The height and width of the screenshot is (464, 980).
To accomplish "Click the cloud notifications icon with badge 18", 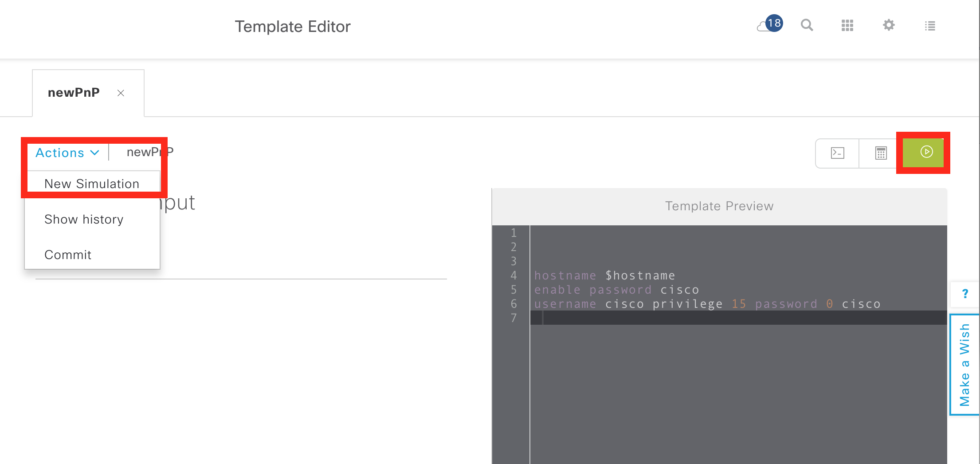I will coord(769,25).
